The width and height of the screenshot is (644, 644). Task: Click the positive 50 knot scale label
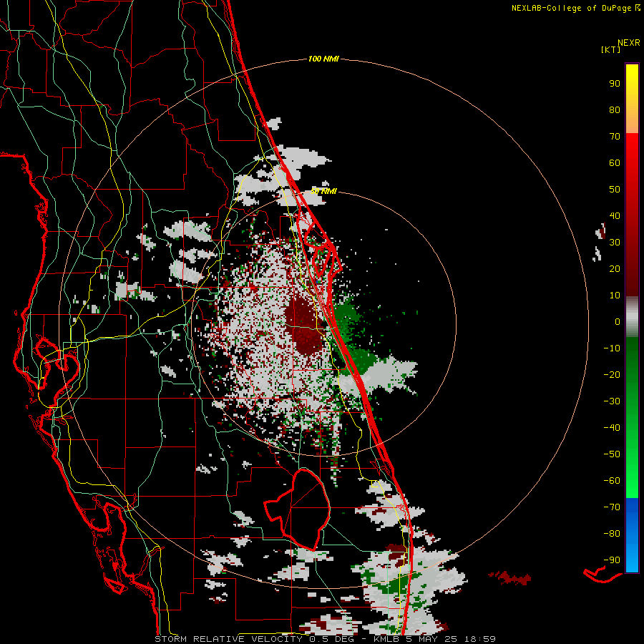615,190
